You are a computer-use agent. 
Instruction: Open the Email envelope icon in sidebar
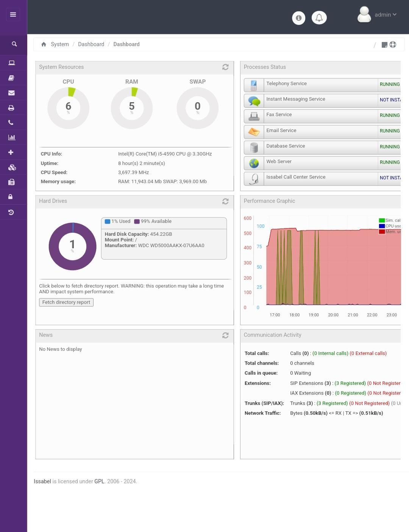pos(11,93)
